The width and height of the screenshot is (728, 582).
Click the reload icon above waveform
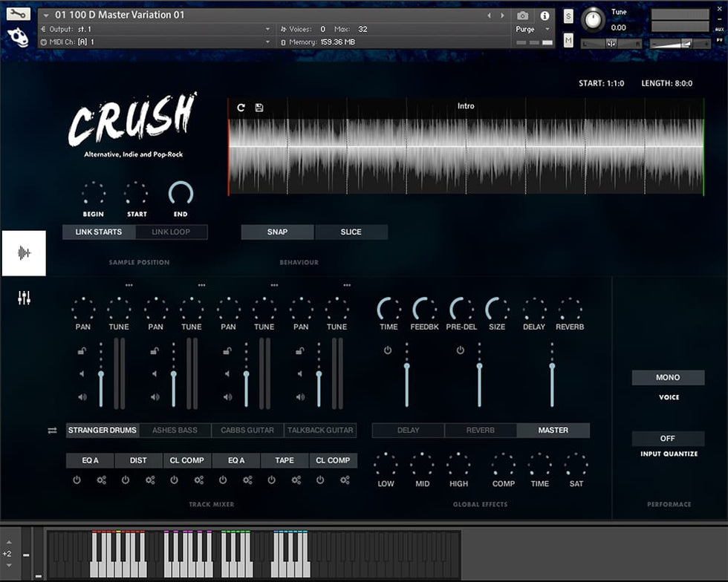pyautogui.click(x=241, y=108)
